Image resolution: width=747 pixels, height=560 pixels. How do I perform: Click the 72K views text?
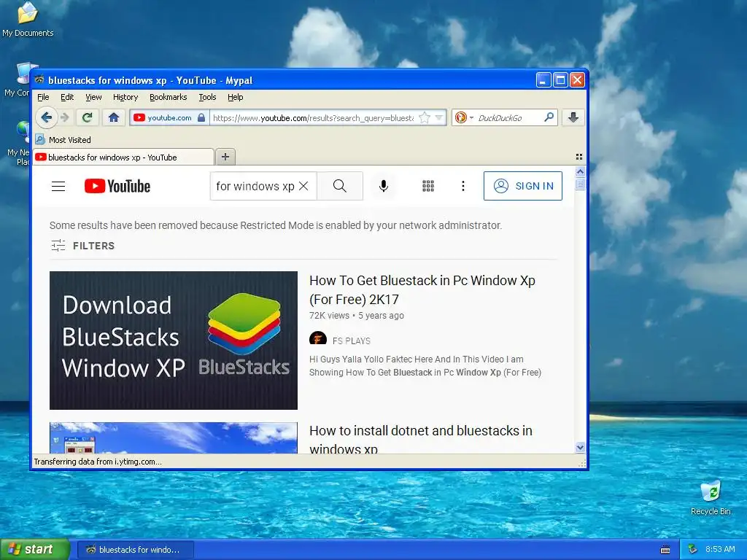(329, 316)
